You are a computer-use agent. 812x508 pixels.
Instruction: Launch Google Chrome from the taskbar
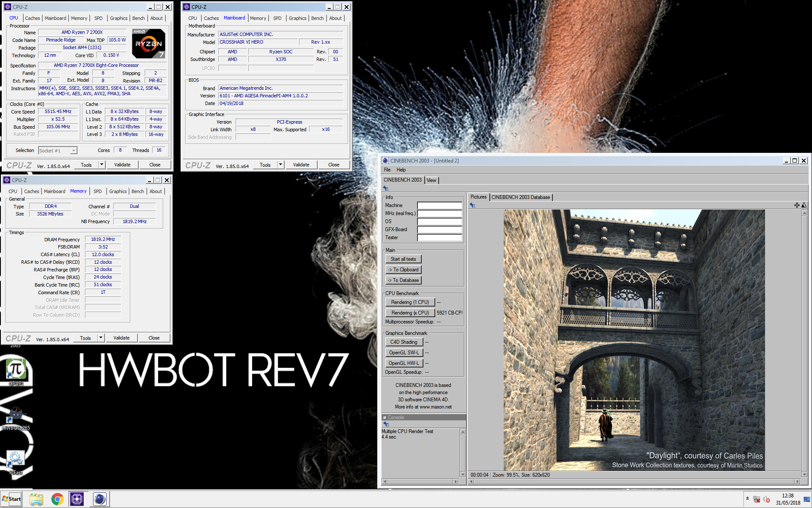click(x=58, y=500)
